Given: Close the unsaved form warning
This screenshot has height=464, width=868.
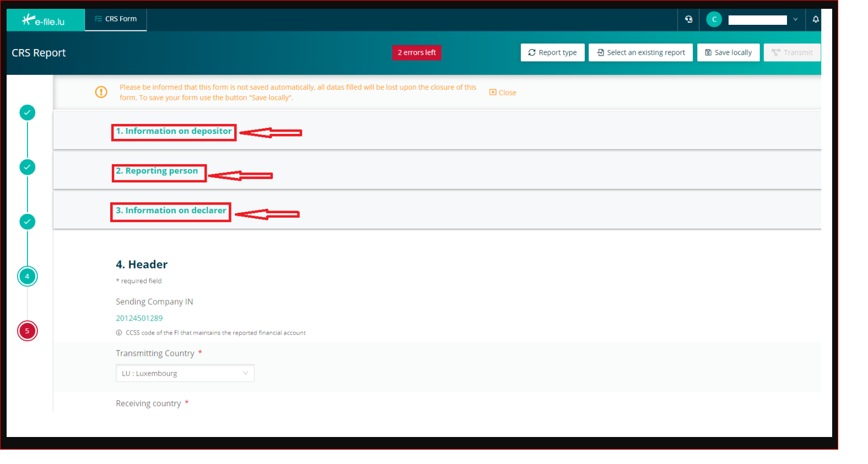Looking at the screenshot, I should click(x=503, y=93).
